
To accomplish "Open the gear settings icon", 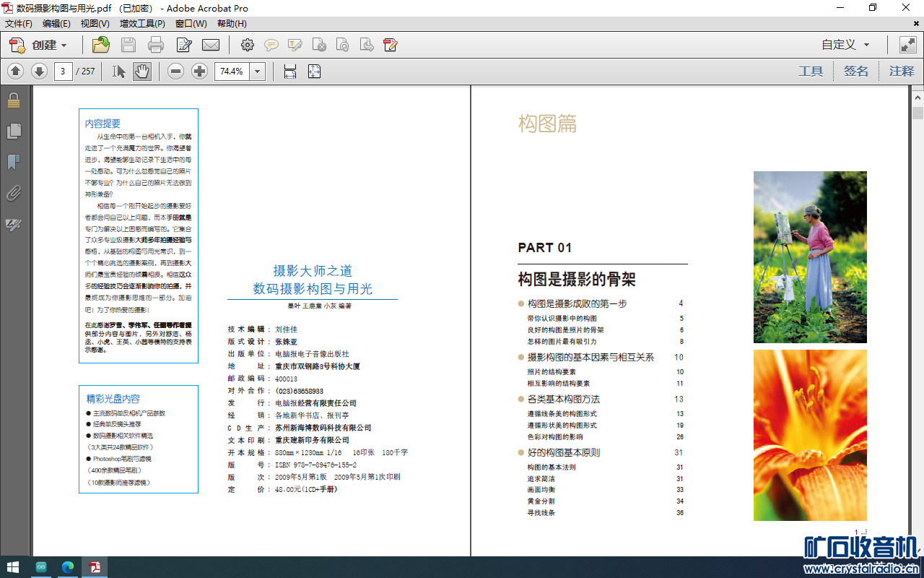I will click(248, 45).
